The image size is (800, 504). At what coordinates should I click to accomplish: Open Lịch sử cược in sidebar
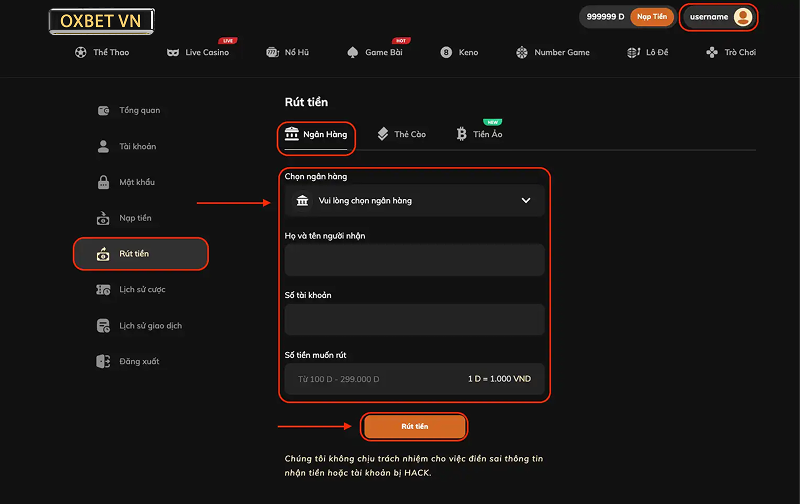click(141, 290)
